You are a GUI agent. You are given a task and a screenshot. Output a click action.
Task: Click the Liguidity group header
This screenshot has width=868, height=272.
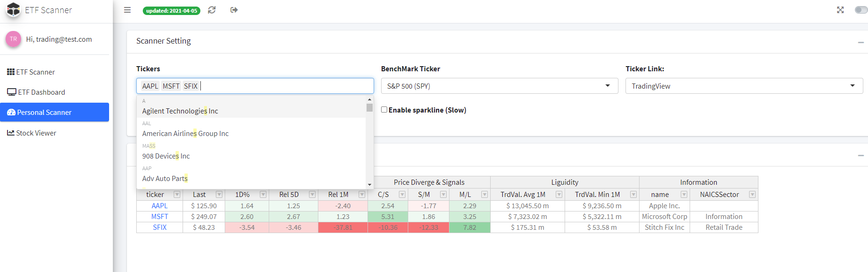click(565, 182)
